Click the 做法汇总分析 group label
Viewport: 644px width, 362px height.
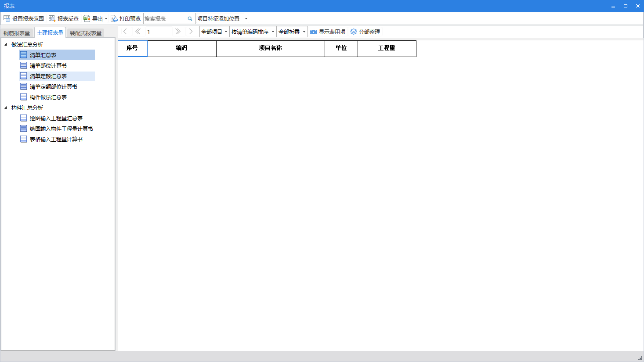27,44
